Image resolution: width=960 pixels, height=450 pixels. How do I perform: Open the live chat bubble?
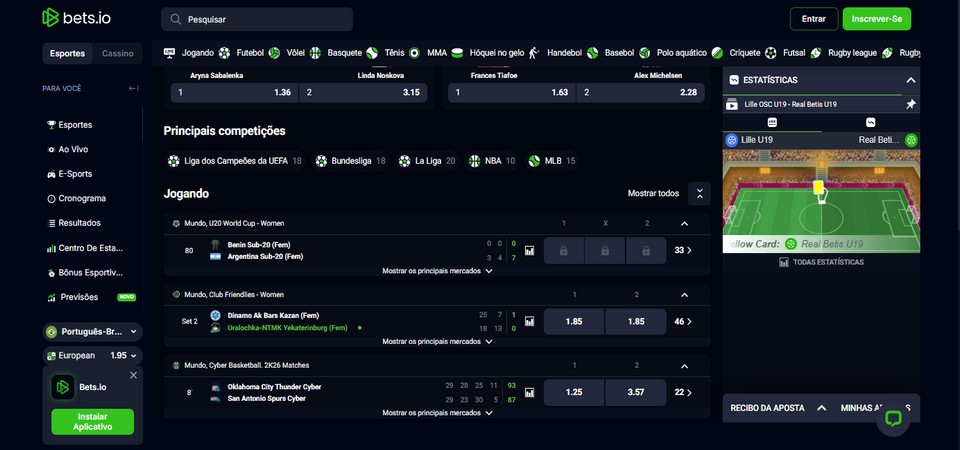(893, 419)
